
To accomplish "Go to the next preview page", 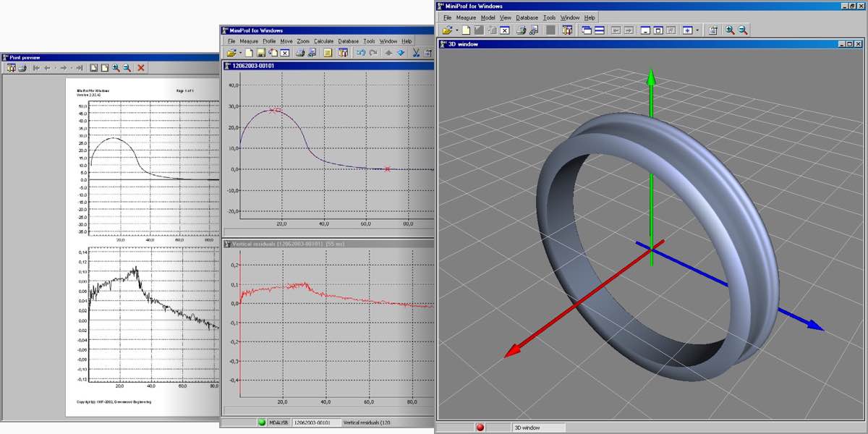I will [63, 67].
